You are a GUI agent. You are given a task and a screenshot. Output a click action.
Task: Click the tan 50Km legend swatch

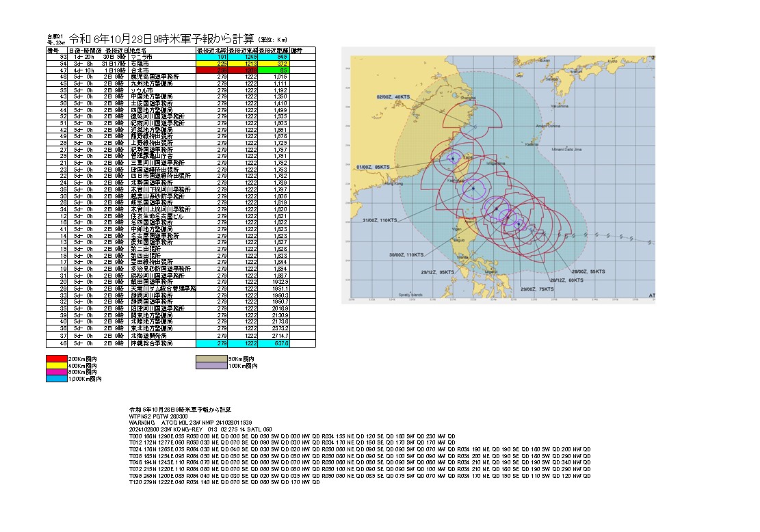pyautogui.click(x=211, y=358)
